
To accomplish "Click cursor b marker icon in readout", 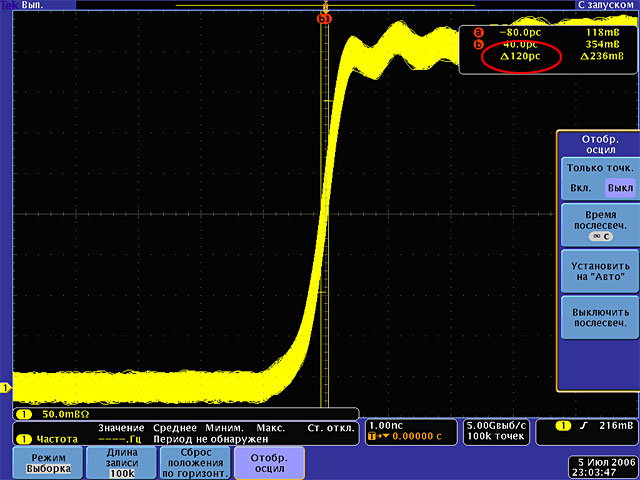I will pos(478,44).
